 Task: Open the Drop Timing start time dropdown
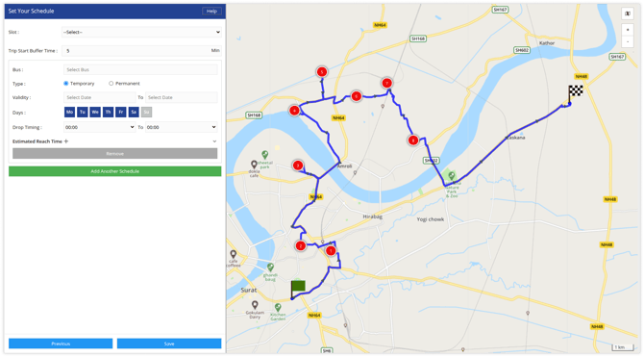click(x=99, y=127)
